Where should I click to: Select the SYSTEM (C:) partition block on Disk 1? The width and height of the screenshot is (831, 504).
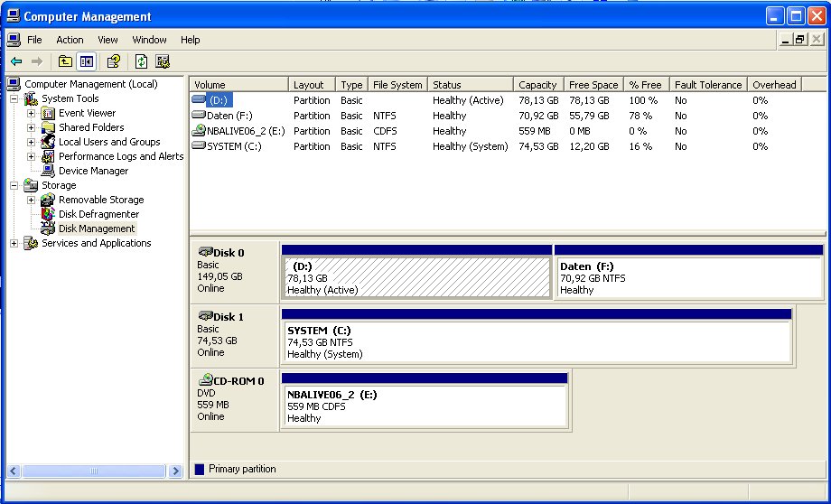click(537, 341)
